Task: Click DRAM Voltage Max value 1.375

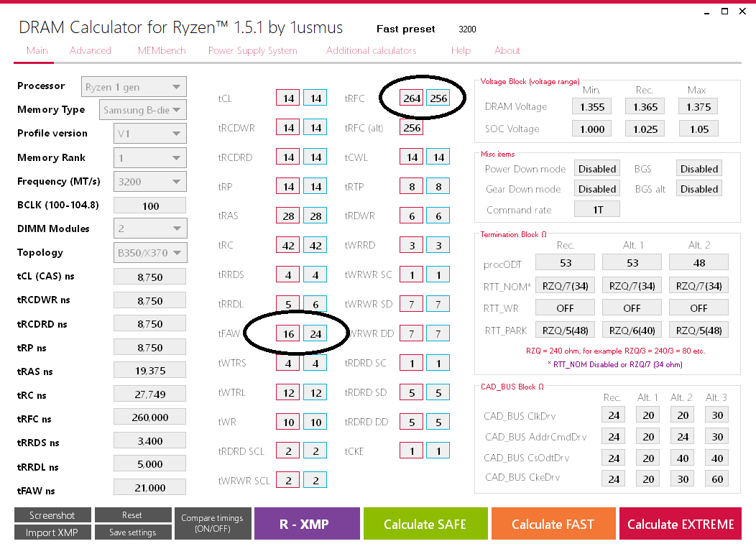Action: 699,106
